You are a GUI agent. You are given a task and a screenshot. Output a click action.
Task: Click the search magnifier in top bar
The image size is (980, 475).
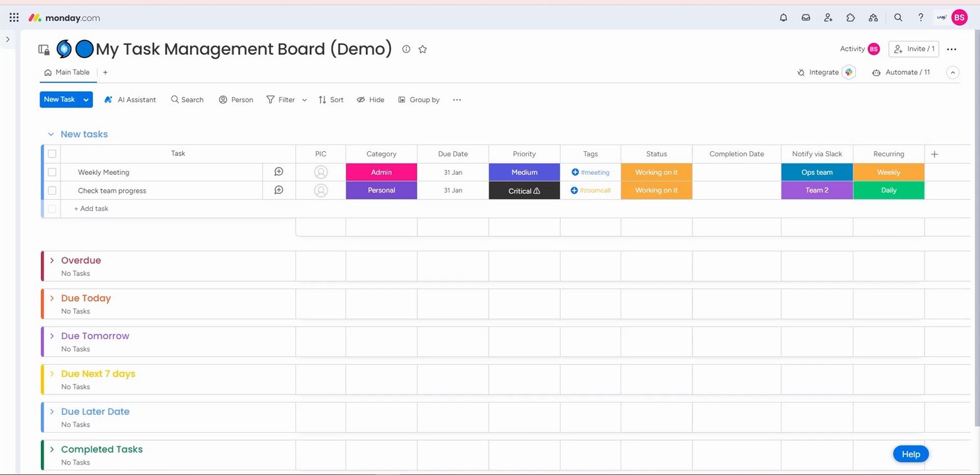pyautogui.click(x=898, y=18)
